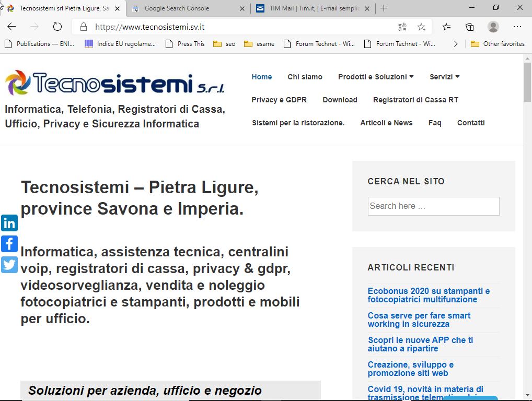Switch to TIM Mail tab
The image size is (532, 401).
click(x=314, y=8)
